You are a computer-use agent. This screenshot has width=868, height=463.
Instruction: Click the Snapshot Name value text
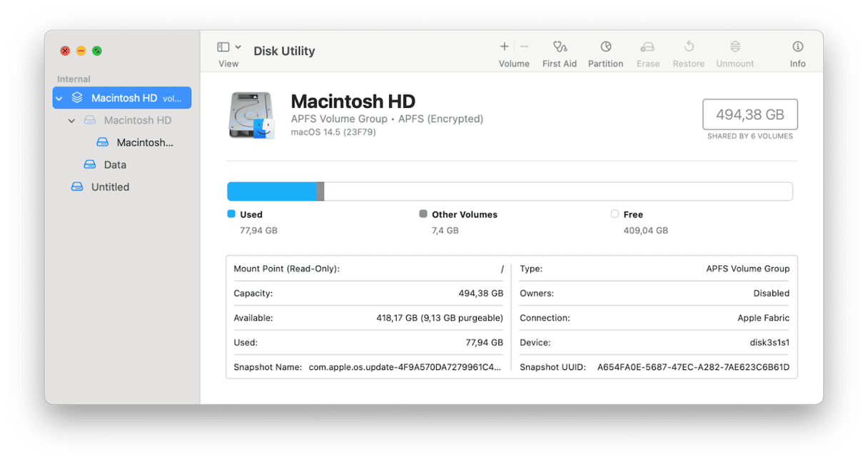point(405,367)
